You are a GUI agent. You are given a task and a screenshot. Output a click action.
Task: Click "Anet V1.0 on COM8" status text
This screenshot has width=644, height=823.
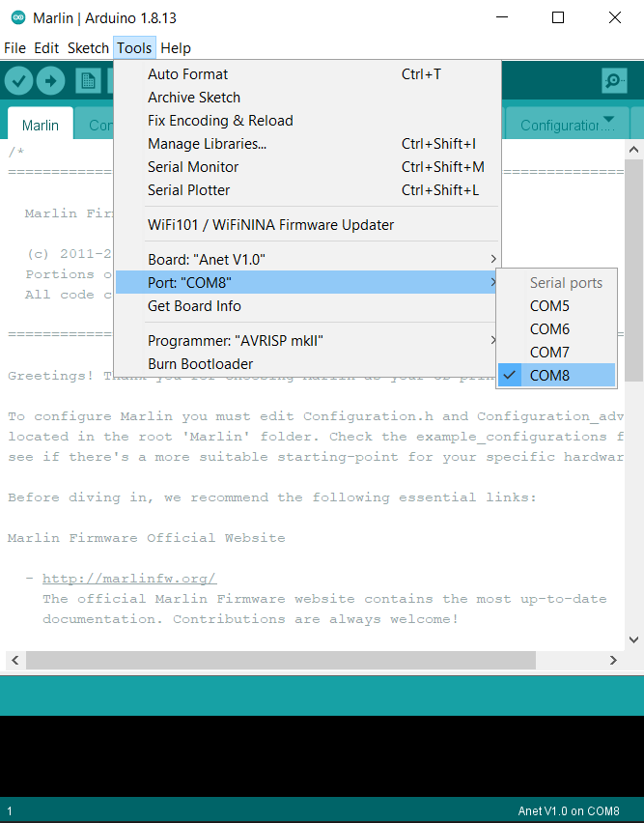569,811
